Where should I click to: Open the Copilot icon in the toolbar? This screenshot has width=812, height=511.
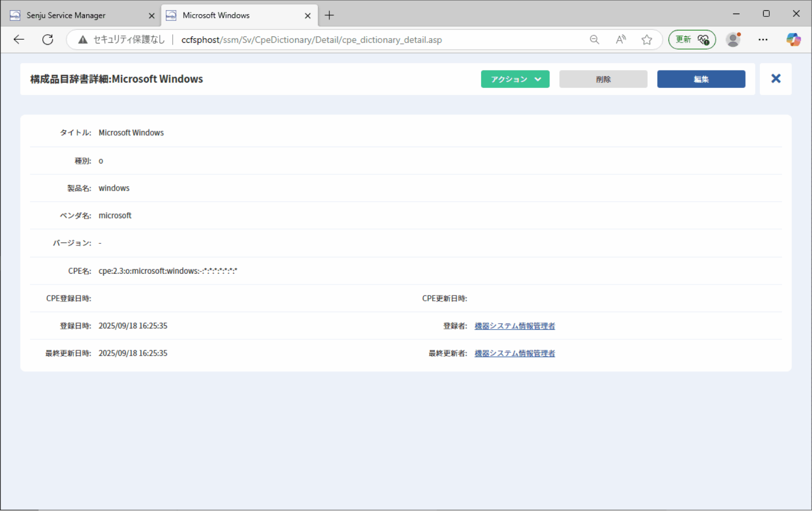794,40
